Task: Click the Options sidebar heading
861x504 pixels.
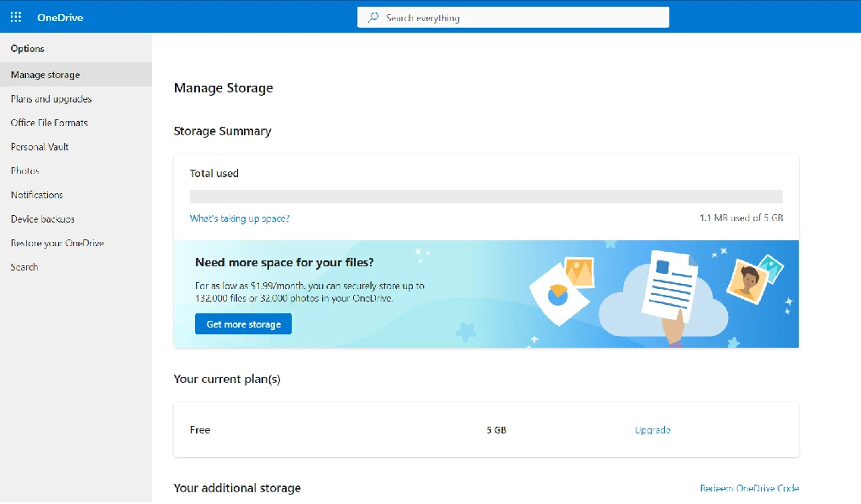Action: pyautogui.click(x=28, y=48)
